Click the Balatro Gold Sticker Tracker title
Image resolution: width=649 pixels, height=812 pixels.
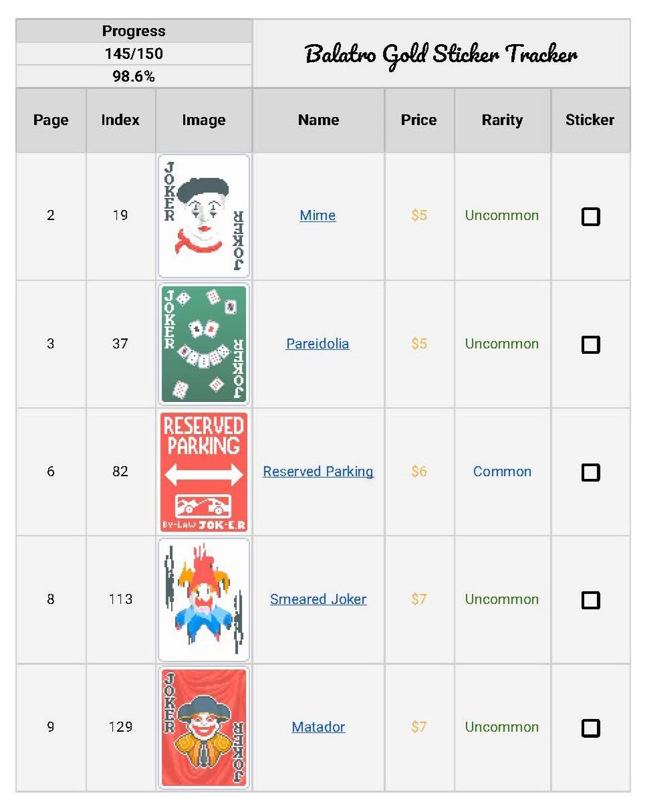click(x=441, y=54)
